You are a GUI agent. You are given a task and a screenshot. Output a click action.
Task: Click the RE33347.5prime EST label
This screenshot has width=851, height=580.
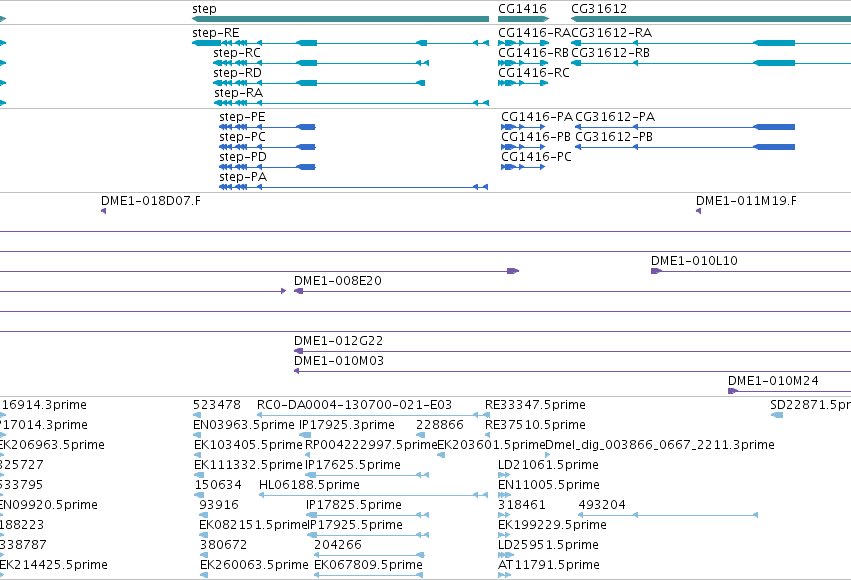tap(535, 405)
